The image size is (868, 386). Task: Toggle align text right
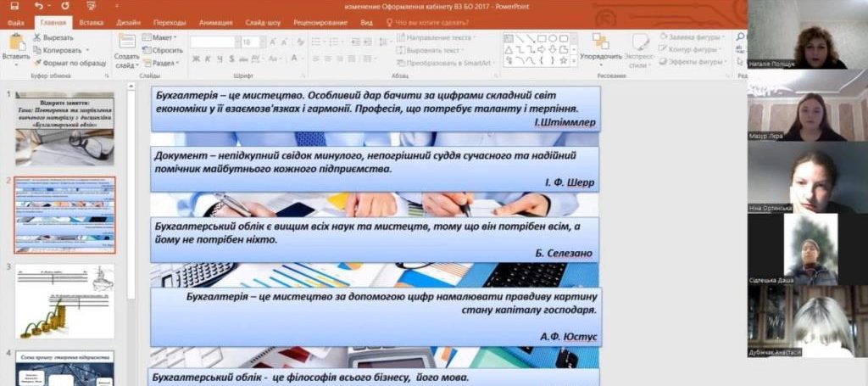click(339, 59)
